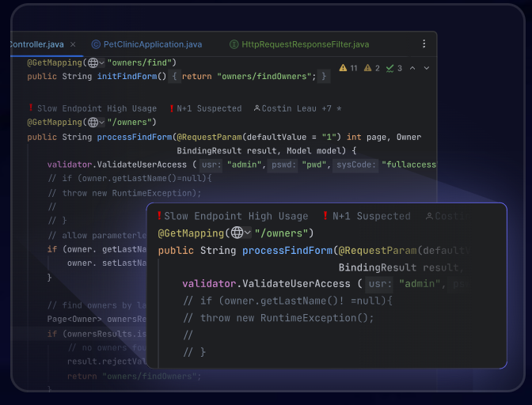Click "admin" string in zoomed popup
532x405 pixels.
click(420, 283)
